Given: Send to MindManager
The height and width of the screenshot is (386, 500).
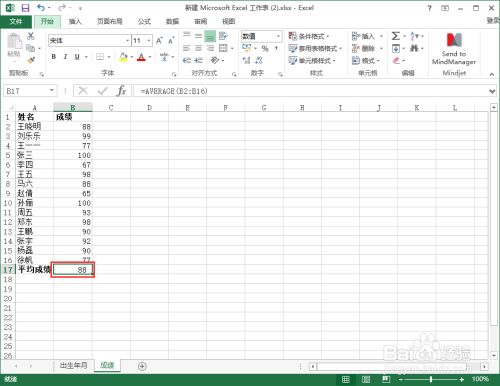Looking at the screenshot, I should point(454,49).
